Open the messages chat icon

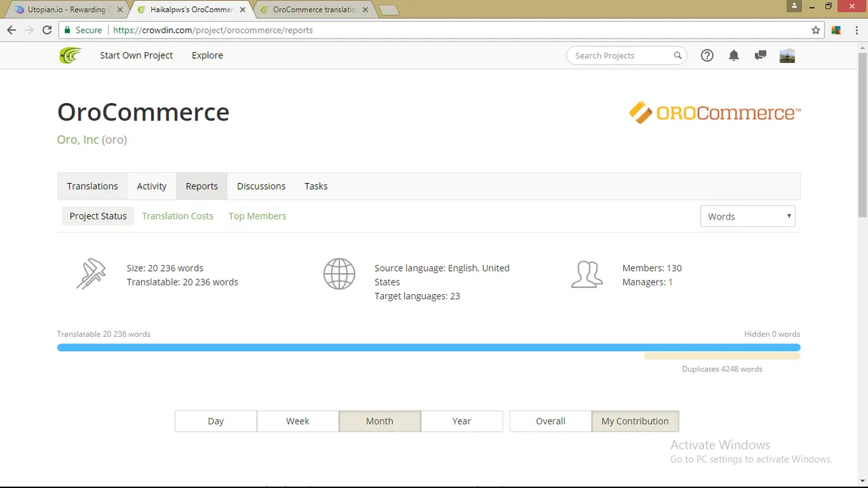760,56
